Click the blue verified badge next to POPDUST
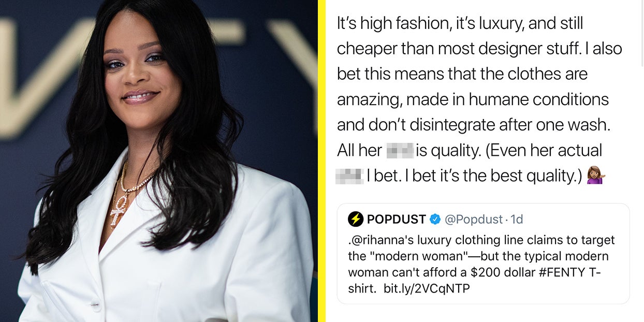 click(x=435, y=219)
